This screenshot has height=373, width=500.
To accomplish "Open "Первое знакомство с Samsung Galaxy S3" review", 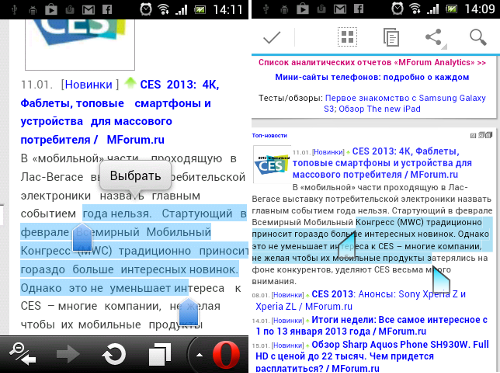I will [x=405, y=103].
